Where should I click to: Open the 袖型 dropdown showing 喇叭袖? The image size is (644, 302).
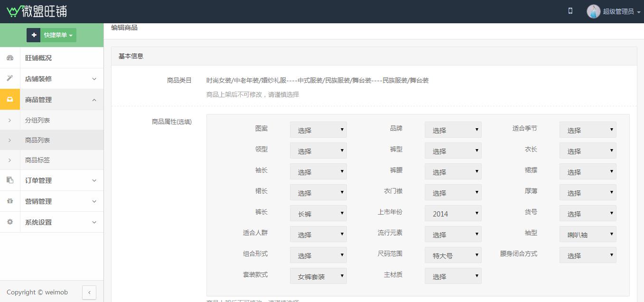point(588,235)
